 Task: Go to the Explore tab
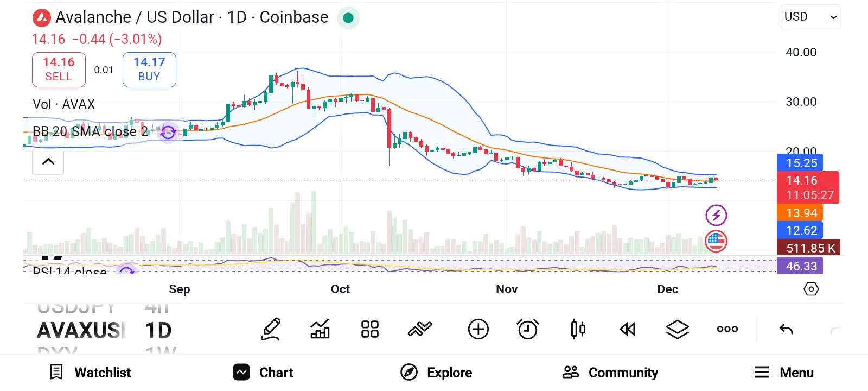click(x=436, y=373)
